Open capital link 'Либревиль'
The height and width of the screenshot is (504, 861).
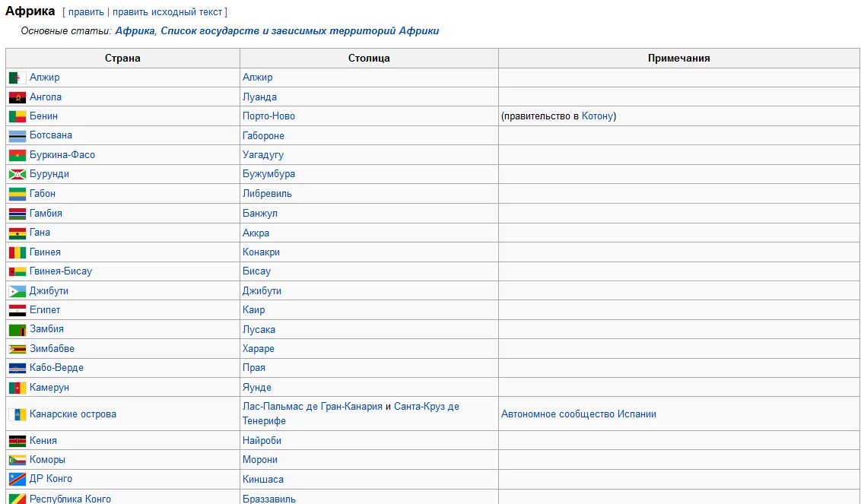click(x=268, y=194)
